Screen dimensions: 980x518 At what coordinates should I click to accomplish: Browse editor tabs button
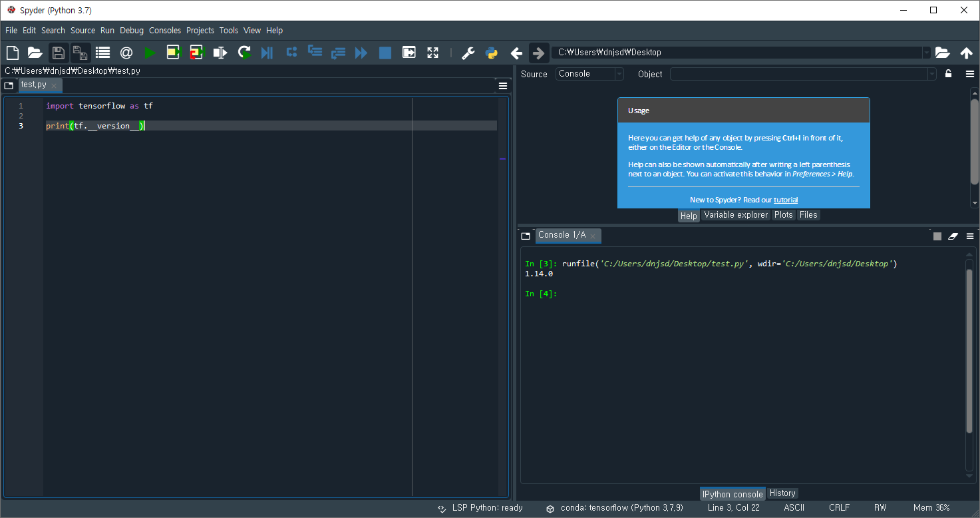pyautogui.click(x=9, y=85)
